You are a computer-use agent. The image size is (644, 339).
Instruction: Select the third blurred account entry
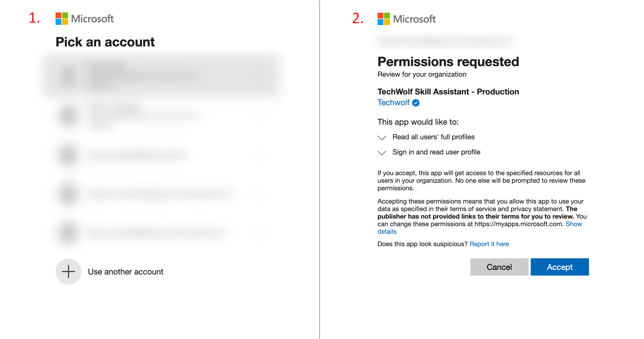click(162, 155)
